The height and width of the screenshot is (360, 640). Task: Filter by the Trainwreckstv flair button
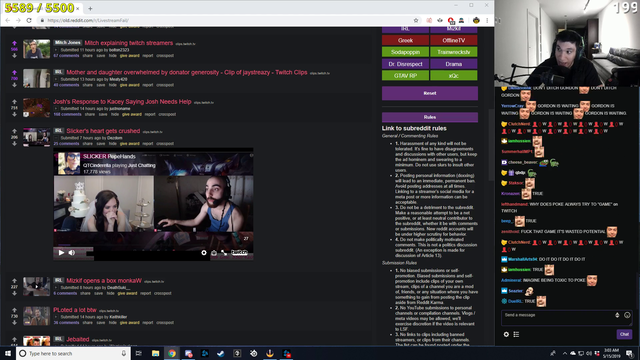[x=453, y=52]
